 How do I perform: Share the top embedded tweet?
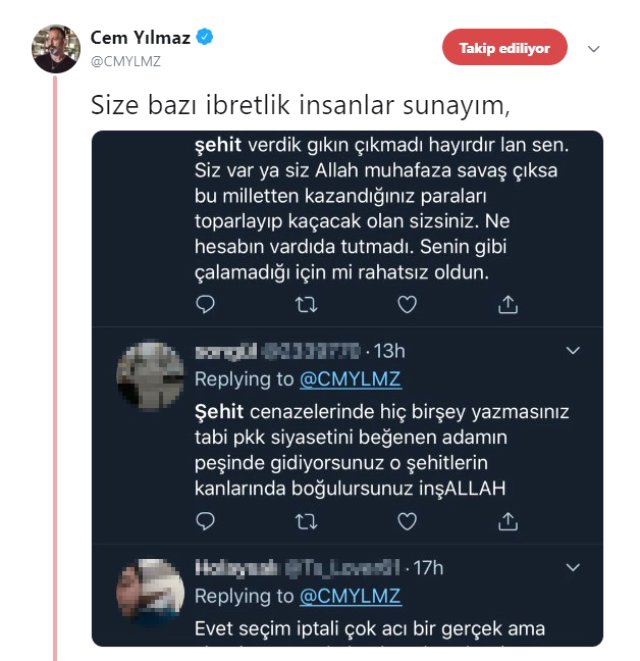pyautogui.click(x=508, y=304)
